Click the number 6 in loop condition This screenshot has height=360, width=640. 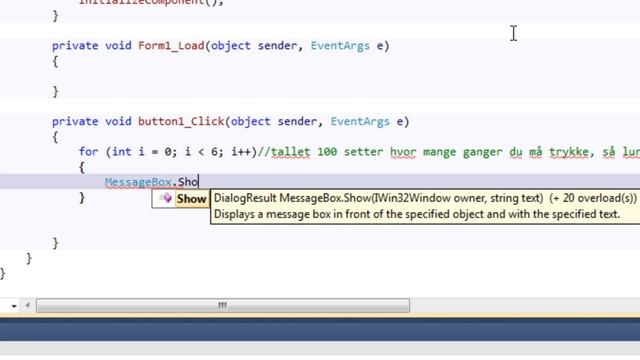coord(214,152)
